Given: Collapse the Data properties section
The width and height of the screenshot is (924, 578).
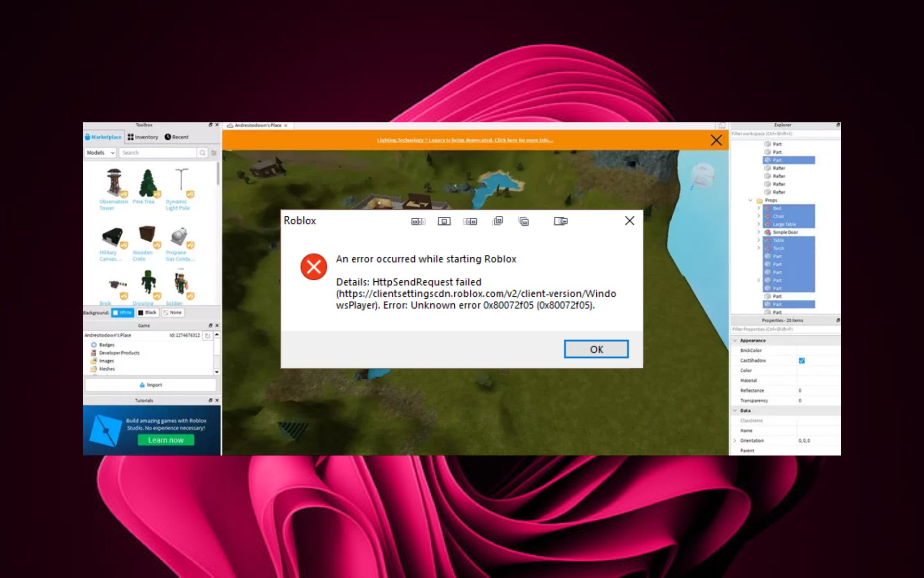Looking at the screenshot, I should (x=735, y=410).
